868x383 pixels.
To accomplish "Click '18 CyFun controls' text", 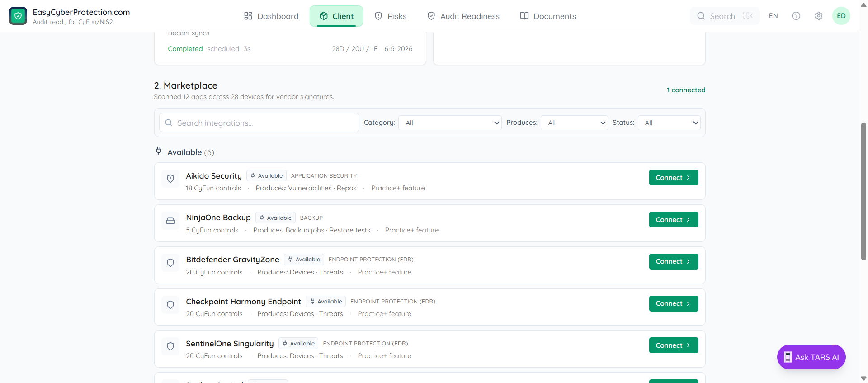I will pyautogui.click(x=213, y=188).
